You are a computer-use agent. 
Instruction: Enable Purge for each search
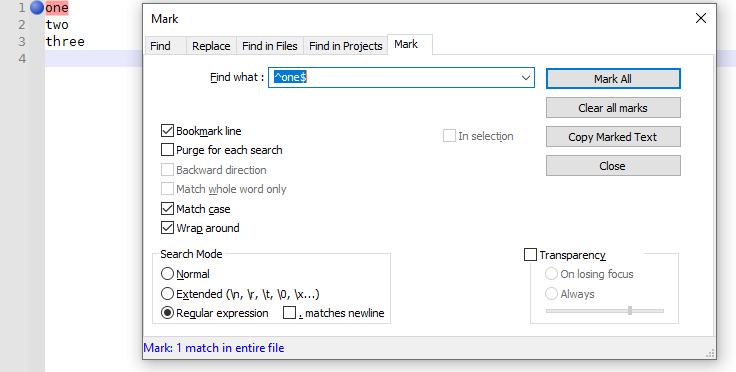click(167, 150)
